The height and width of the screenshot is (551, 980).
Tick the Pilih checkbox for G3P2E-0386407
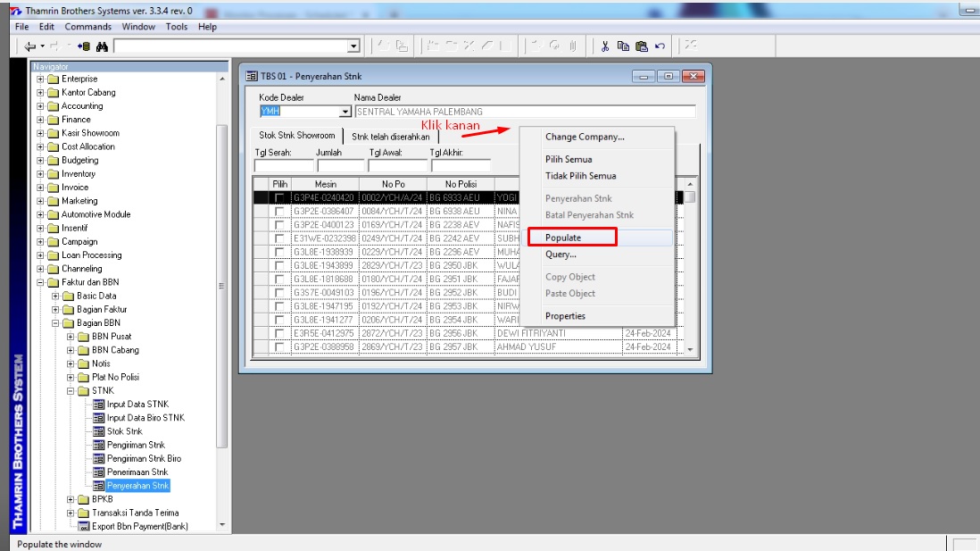tap(280, 212)
